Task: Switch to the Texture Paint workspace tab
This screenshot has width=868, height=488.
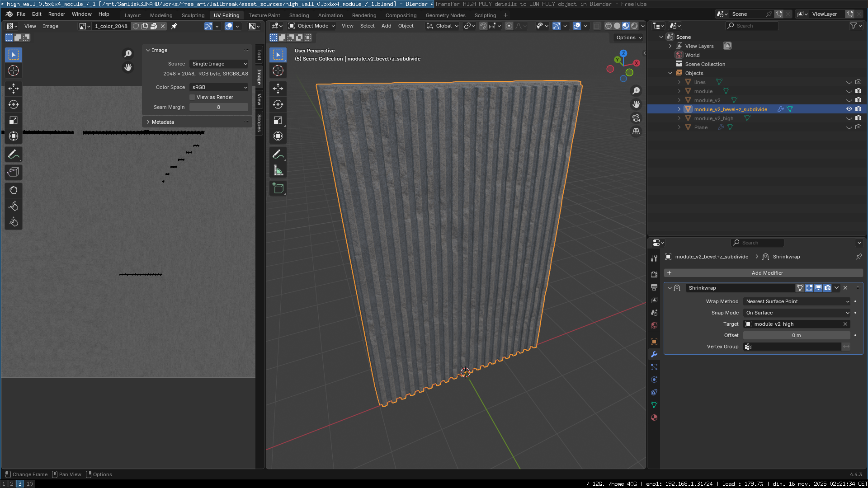Action: click(264, 15)
